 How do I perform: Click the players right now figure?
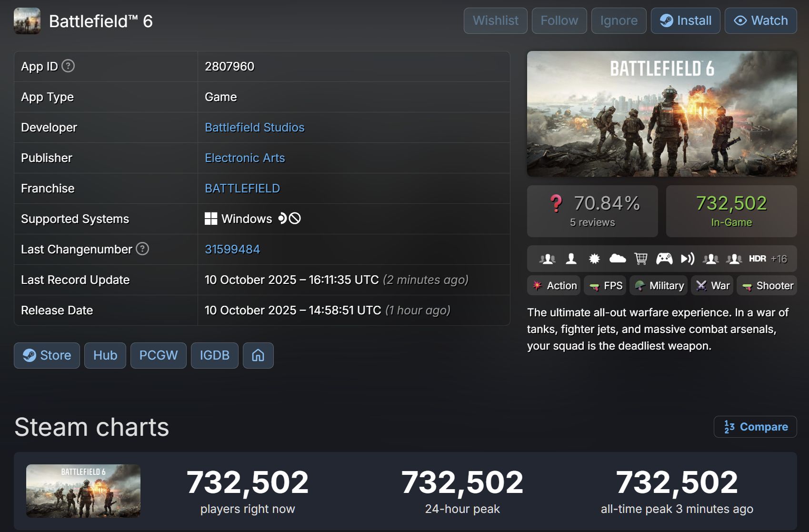pos(248,482)
